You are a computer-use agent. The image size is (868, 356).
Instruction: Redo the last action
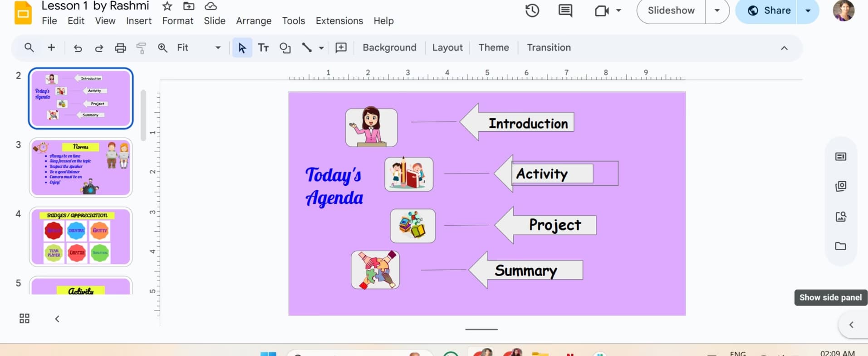[99, 48]
